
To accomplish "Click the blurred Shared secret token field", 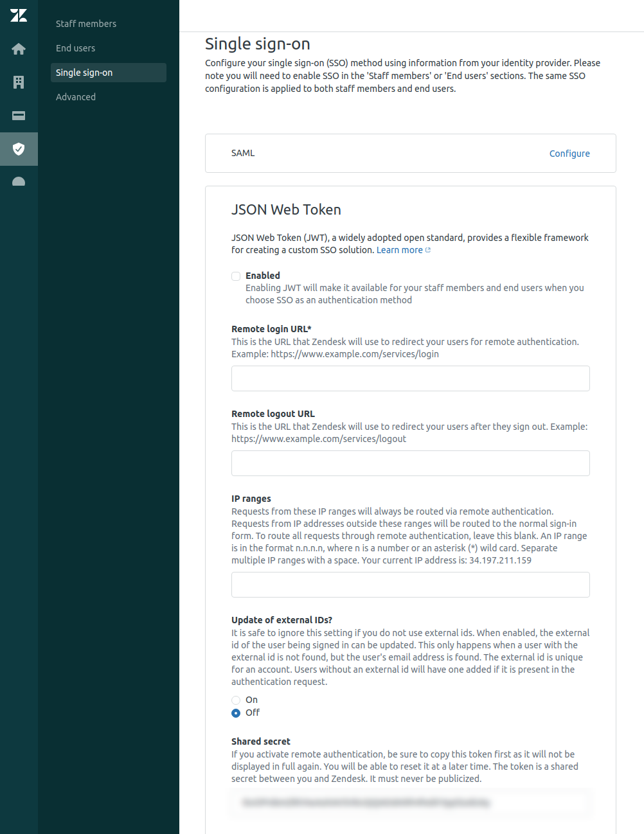I will click(x=410, y=803).
